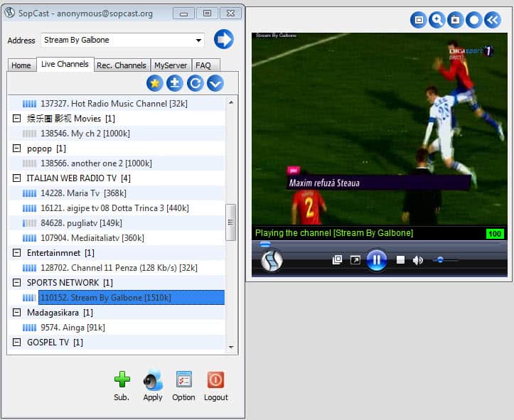The width and height of the screenshot is (514, 420).
Task: Click the double-left-arrow collapse icon
Action: (x=492, y=20)
